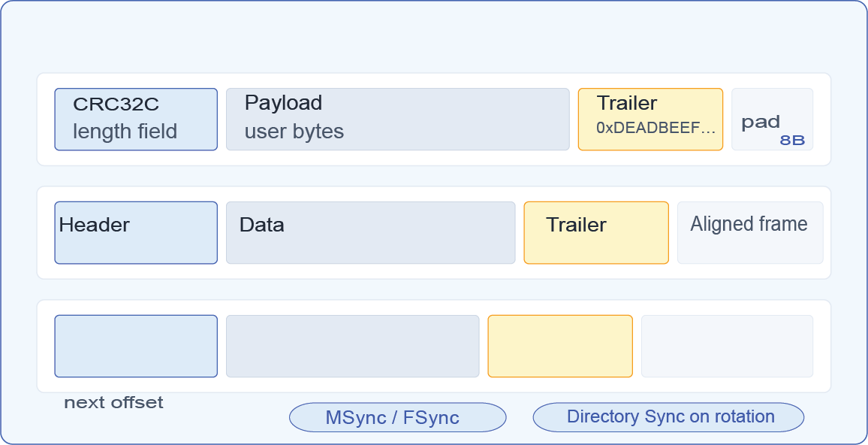The image size is (868, 445).
Task: Click the empty gray Data-row block
Action: tap(353, 346)
